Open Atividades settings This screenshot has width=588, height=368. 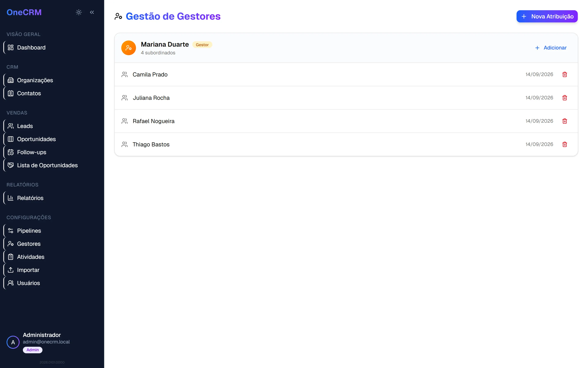(52, 257)
